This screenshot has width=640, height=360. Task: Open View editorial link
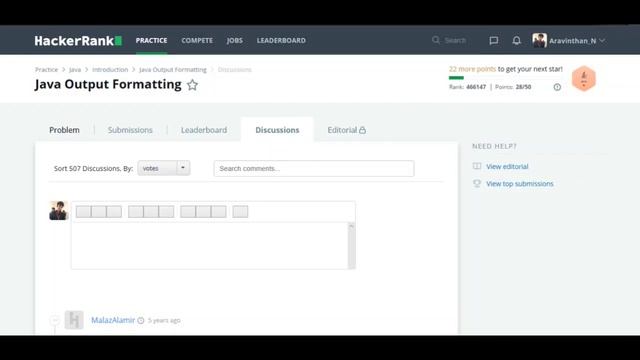[507, 167]
